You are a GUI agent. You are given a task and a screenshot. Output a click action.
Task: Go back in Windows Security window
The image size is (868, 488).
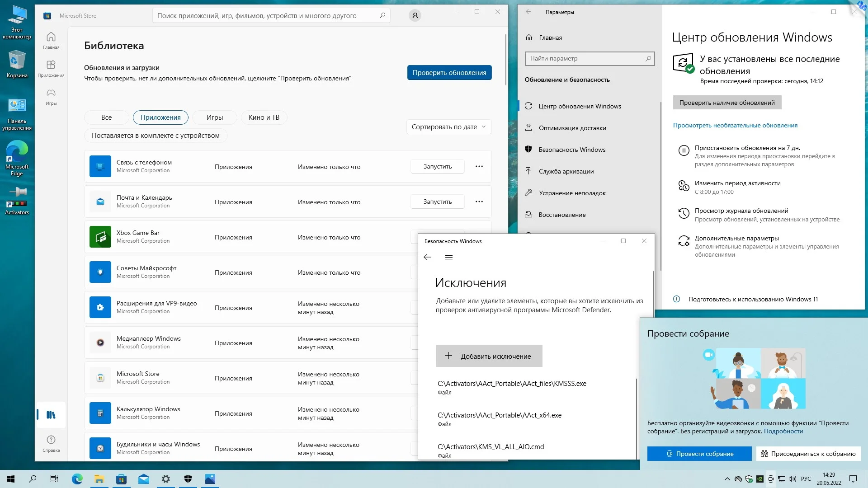coord(427,257)
